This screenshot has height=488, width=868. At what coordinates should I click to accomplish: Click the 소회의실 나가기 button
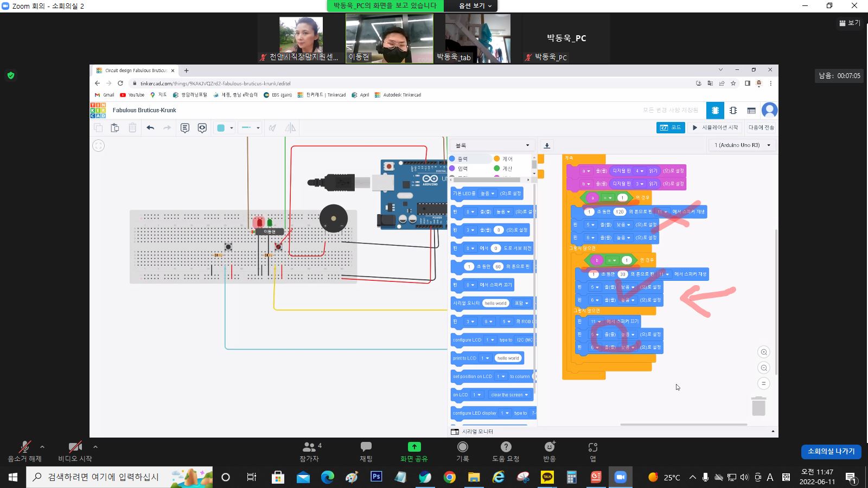(x=831, y=451)
